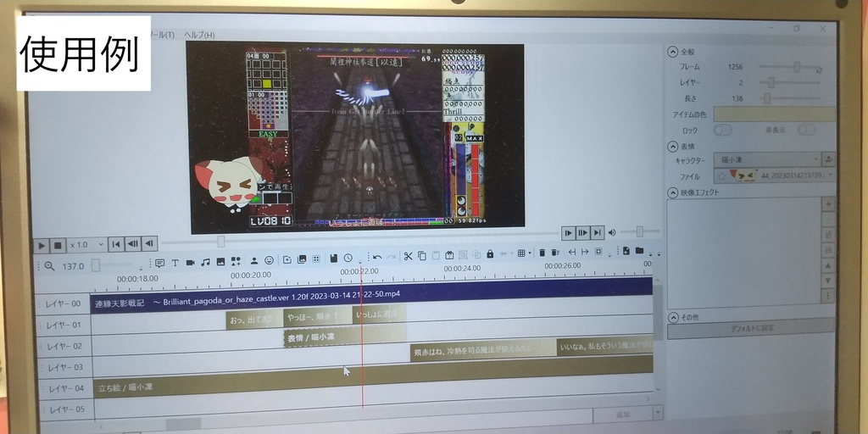This screenshot has width=868, height=434.
Task: Open the キャラクター dropdown
Action: tap(766, 159)
